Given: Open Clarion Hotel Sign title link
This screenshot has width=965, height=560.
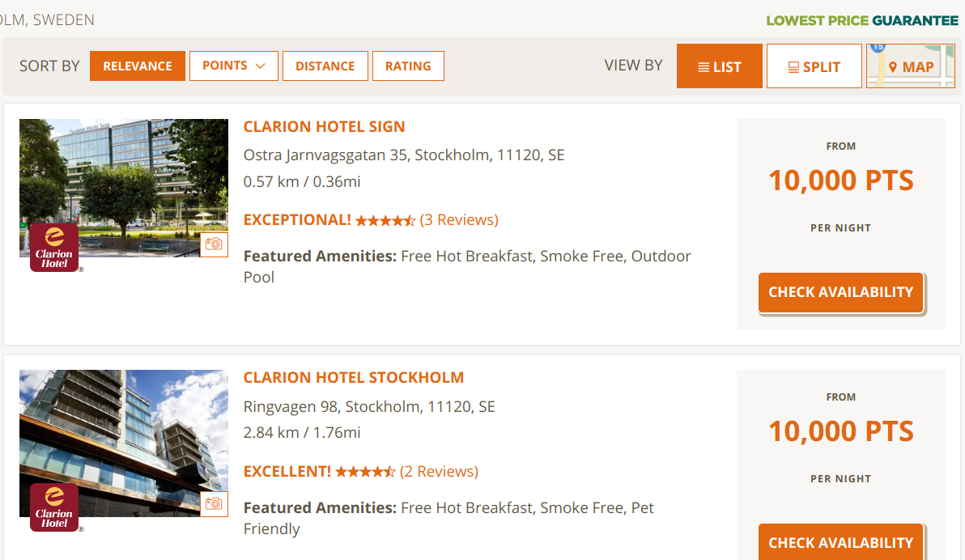Looking at the screenshot, I should 324,127.
